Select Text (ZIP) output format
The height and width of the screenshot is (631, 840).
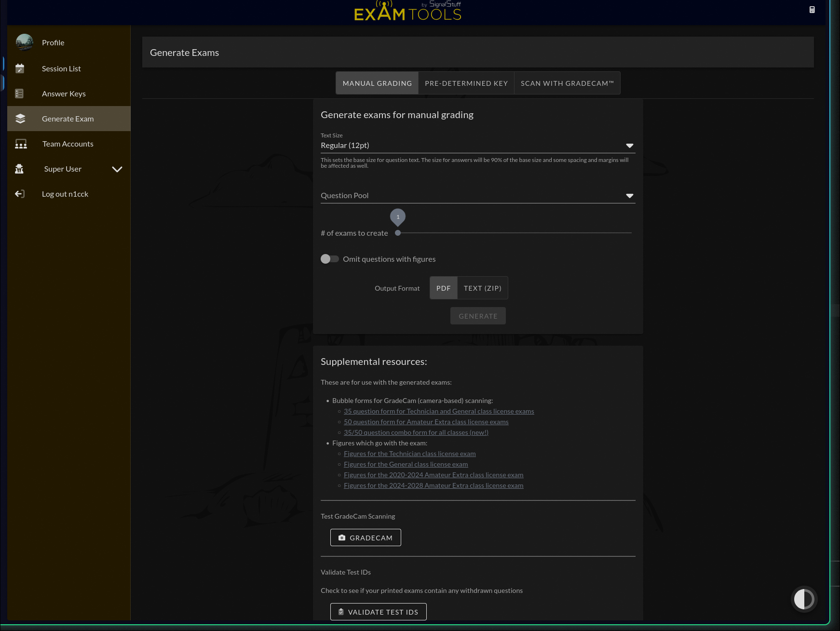483,288
